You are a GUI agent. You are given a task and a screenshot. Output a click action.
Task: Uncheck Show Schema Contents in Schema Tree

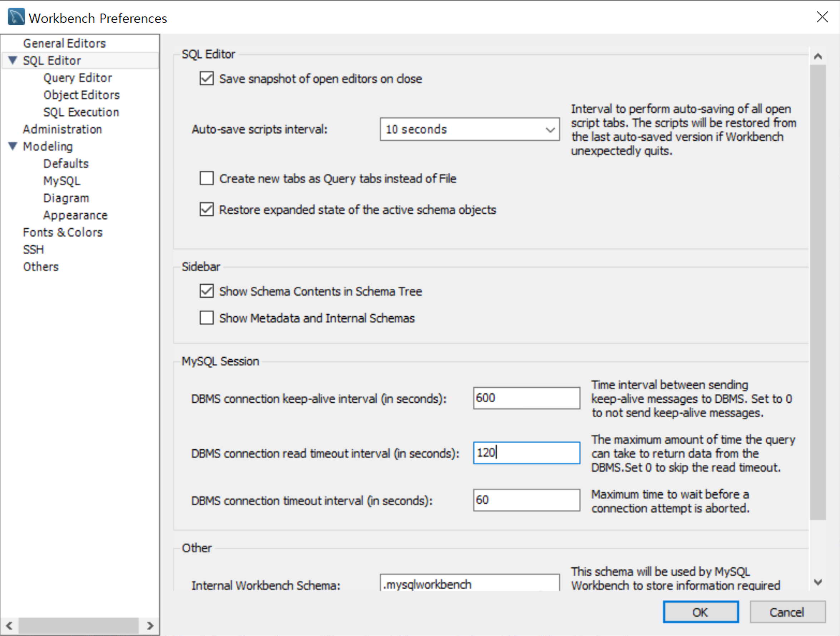207,291
